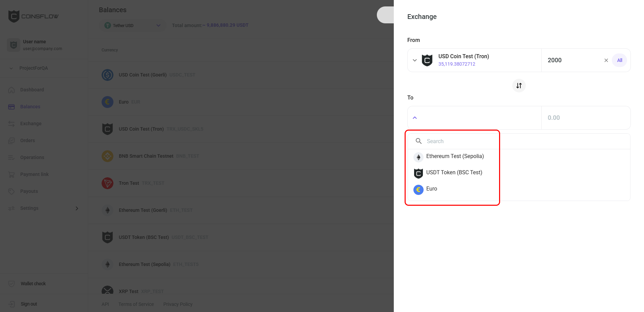Switch to the Balances section
Viewport: 644px width, 312px height.
tap(30, 107)
